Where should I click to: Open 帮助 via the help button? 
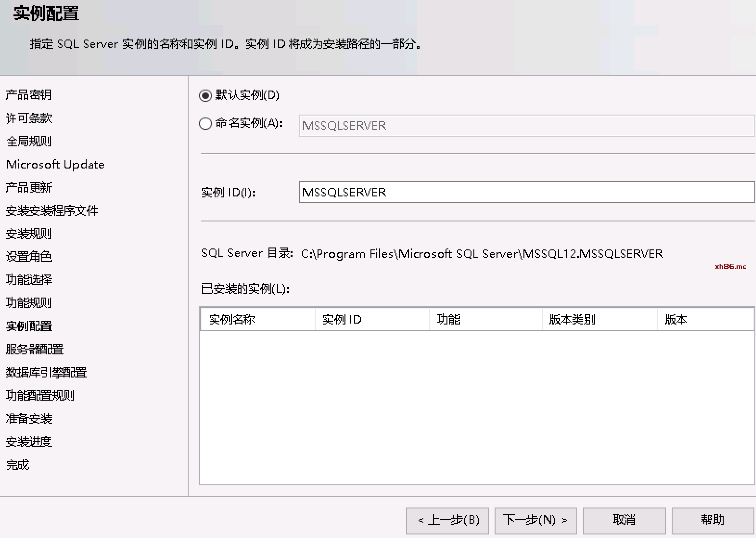click(712, 520)
